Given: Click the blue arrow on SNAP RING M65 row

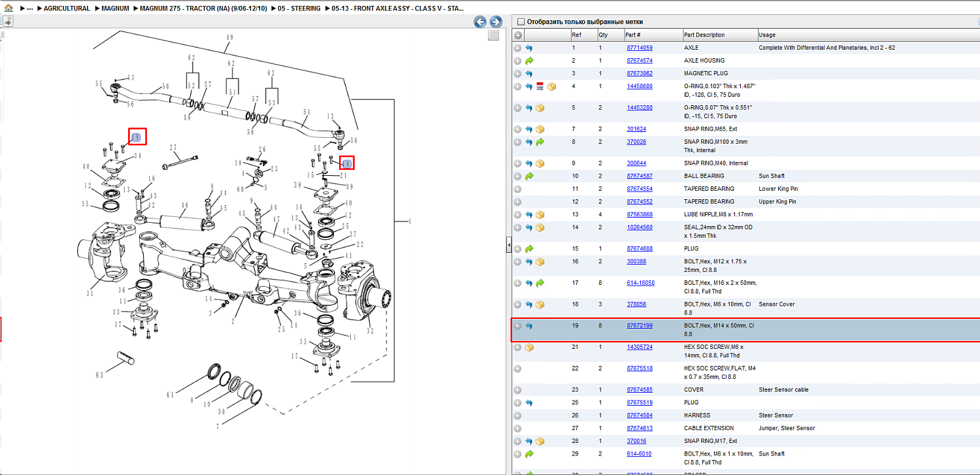Looking at the screenshot, I should (529, 129).
